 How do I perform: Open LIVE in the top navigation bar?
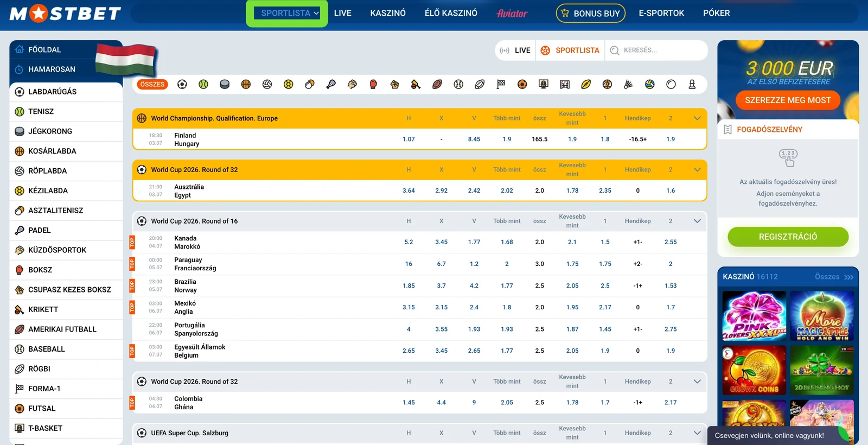click(x=343, y=13)
